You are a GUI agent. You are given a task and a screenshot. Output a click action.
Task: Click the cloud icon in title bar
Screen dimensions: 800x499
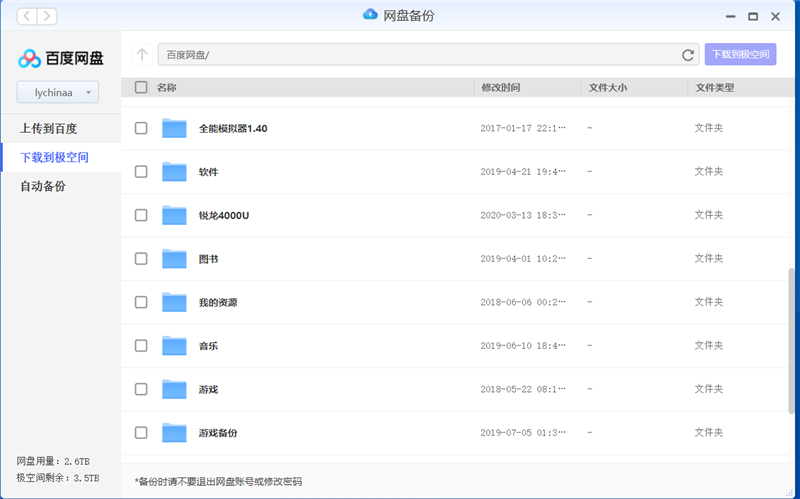370,15
